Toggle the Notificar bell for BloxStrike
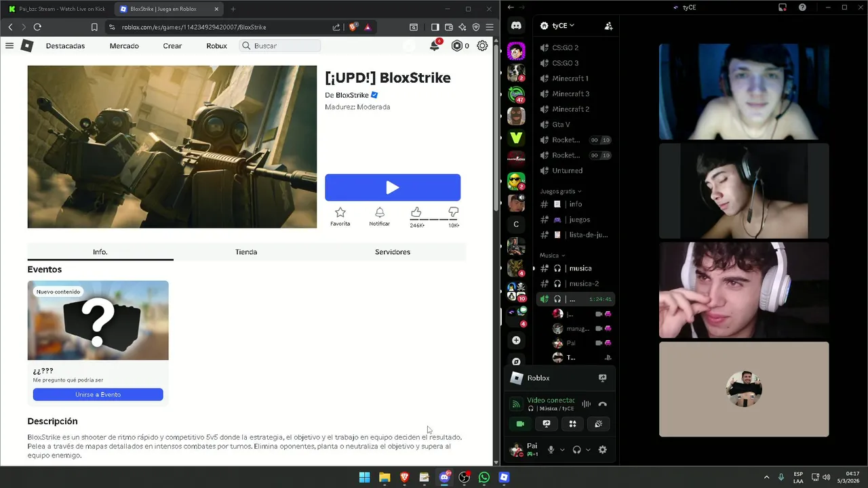Viewport: 868px width, 488px height. (380, 212)
